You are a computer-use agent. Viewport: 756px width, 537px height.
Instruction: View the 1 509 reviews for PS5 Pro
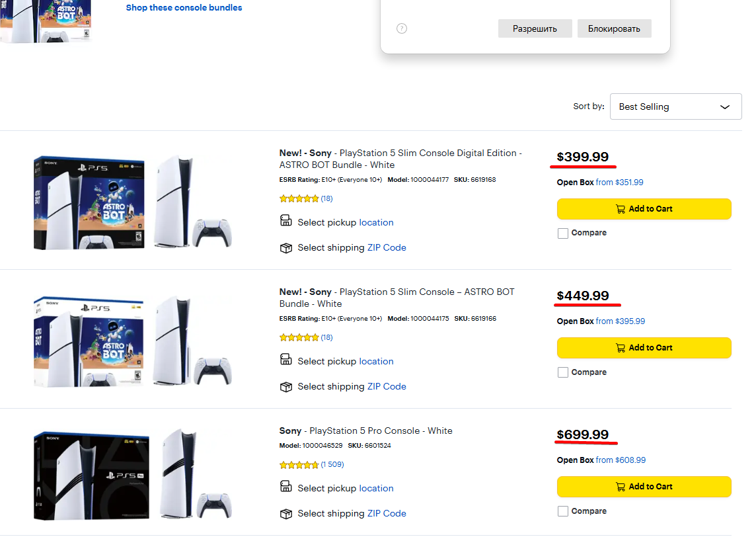332,465
